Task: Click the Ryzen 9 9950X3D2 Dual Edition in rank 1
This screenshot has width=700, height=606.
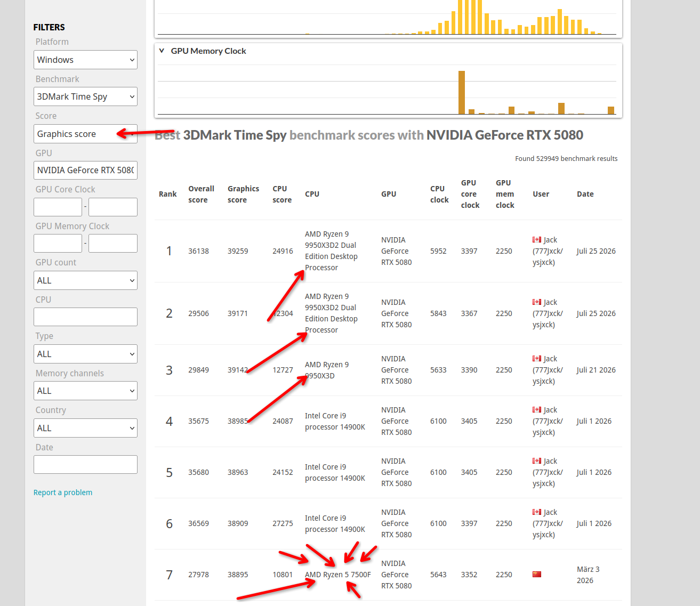Action: pyautogui.click(x=331, y=251)
